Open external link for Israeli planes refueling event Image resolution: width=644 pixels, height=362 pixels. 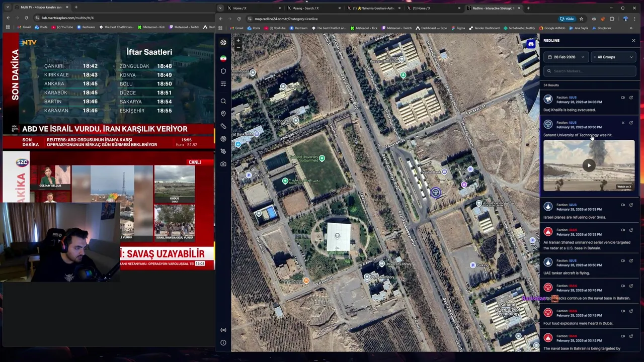[631, 205]
